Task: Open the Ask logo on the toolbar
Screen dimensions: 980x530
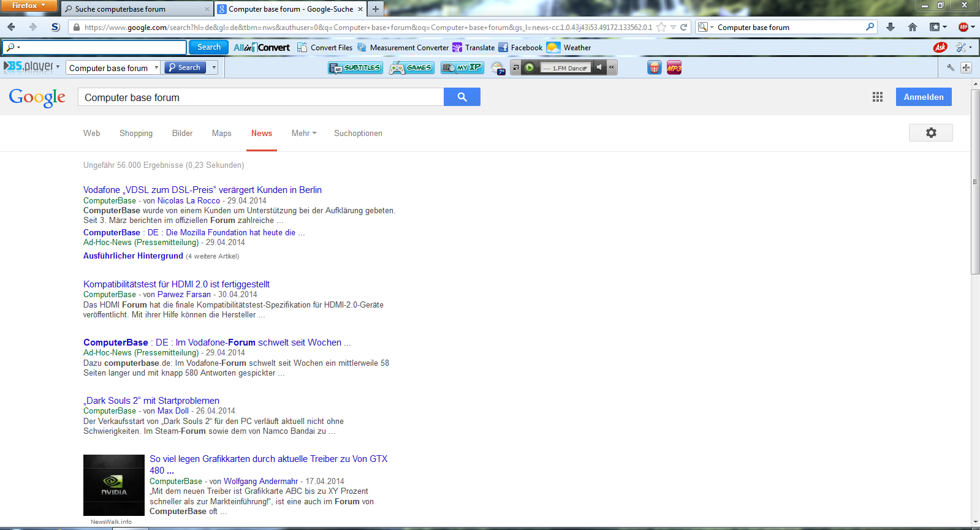Action: [x=940, y=47]
